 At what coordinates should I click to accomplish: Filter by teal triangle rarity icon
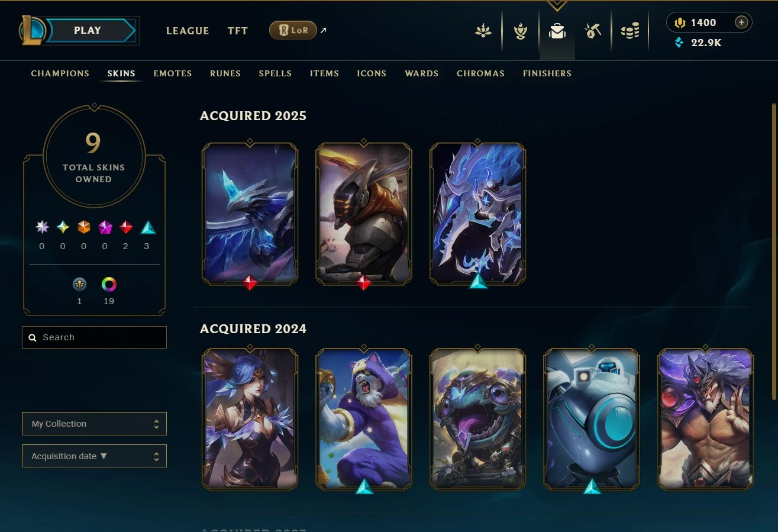click(x=147, y=227)
